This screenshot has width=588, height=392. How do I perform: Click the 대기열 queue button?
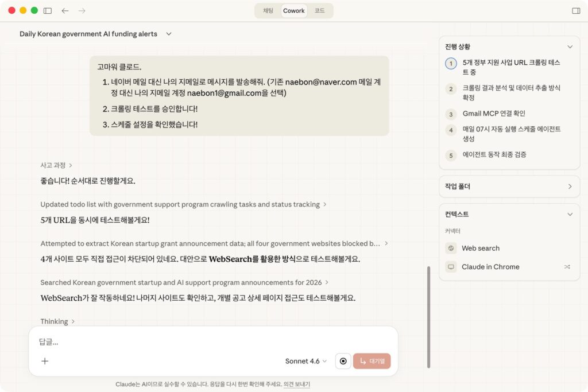pyautogui.click(x=372, y=361)
